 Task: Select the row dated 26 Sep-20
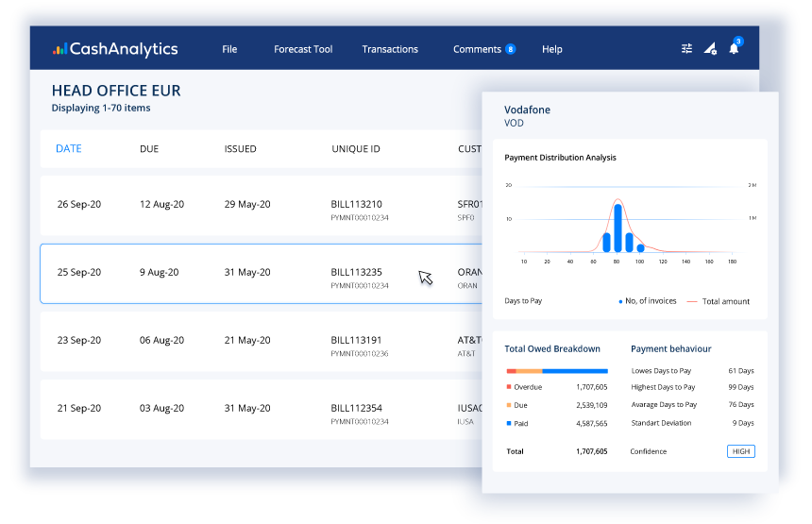click(x=262, y=206)
